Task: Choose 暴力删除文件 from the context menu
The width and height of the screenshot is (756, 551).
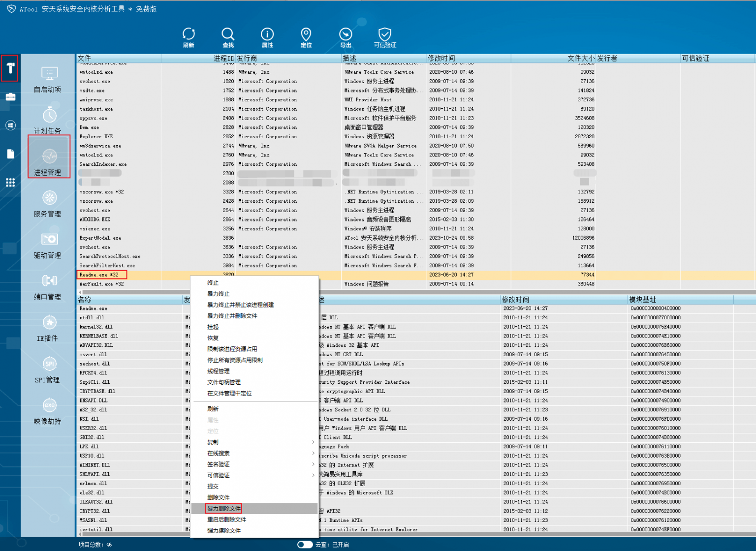Action: pos(224,508)
